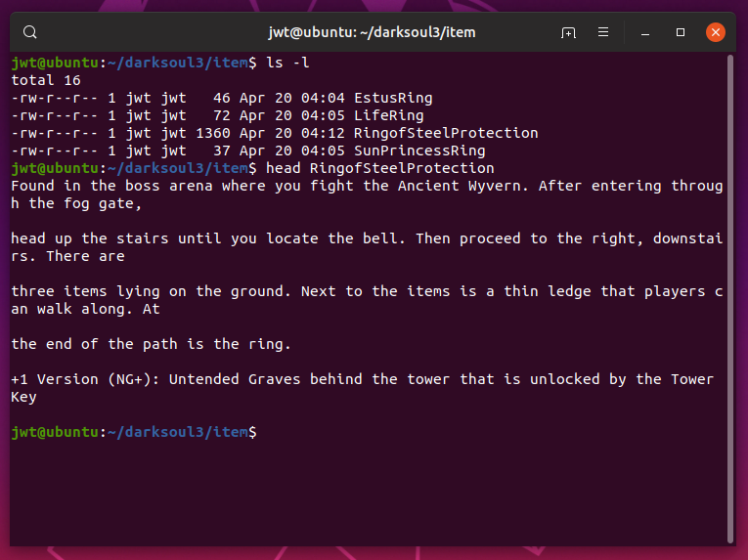
Task: Click the line 'the end of the path is the ring.'
Action: tap(152, 344)
